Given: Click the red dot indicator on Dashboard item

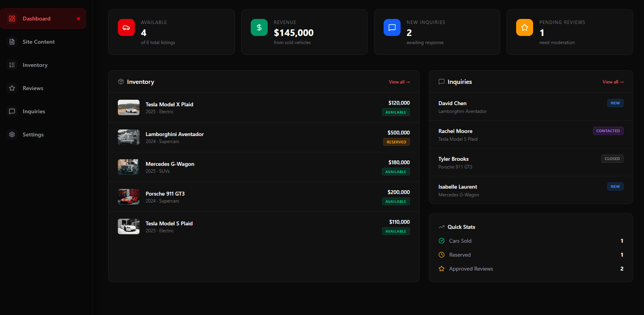Looking at the screenshot, I should pos(78,19).
